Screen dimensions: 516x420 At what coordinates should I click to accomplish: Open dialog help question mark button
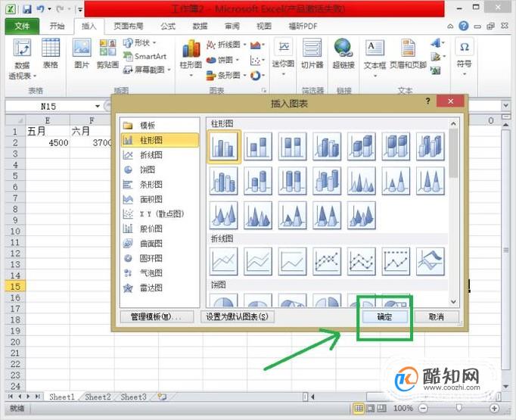click(427, 101)
